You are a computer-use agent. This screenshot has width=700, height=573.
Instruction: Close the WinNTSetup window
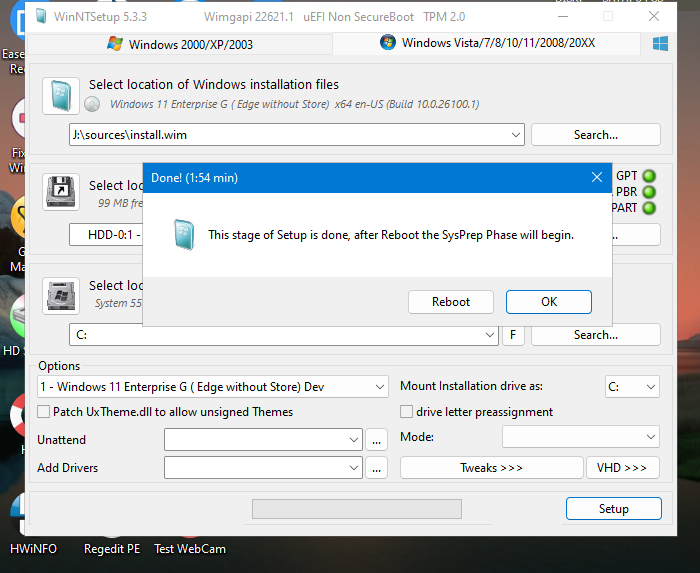point(654,17)
